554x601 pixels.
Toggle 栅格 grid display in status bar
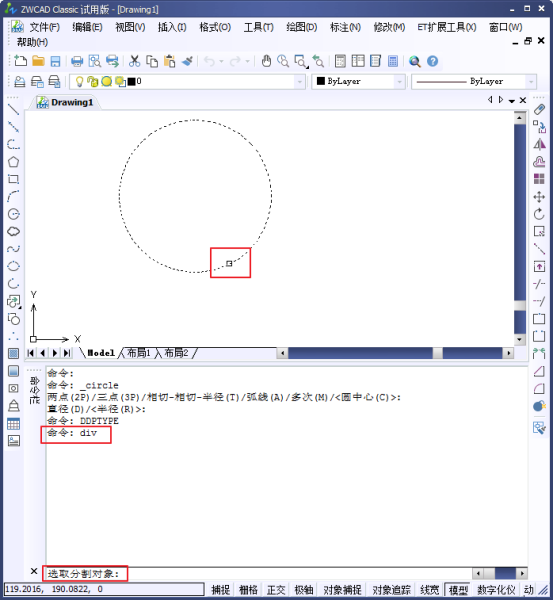point(248,590)
